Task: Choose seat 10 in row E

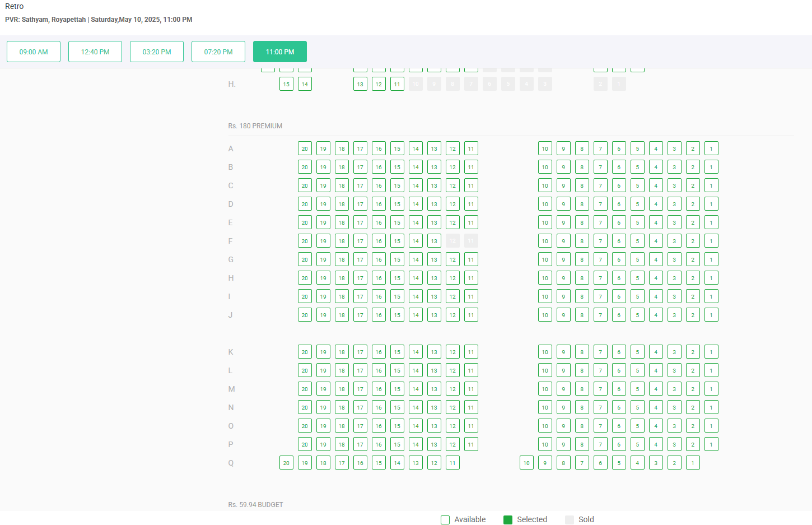Action: pyautogui.click(x=545, y=222)
